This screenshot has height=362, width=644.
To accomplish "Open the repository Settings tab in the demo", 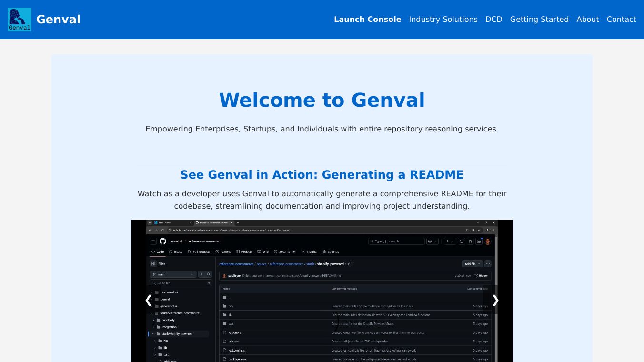I will coord(331,252).
